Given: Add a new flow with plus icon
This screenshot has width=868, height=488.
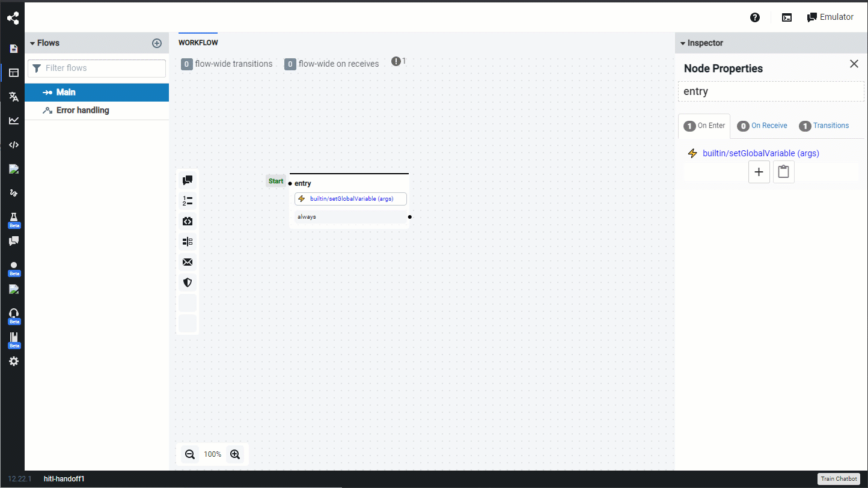Looking at the screenshot, I should pyautogui.click(x=157, y=43).
